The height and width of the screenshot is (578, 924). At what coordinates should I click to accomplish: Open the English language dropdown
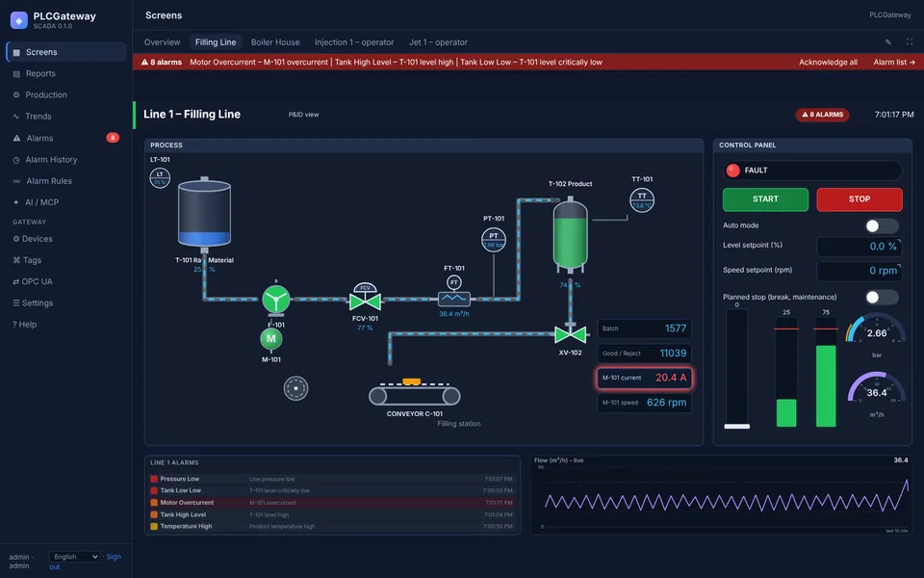tap(75, 557)
